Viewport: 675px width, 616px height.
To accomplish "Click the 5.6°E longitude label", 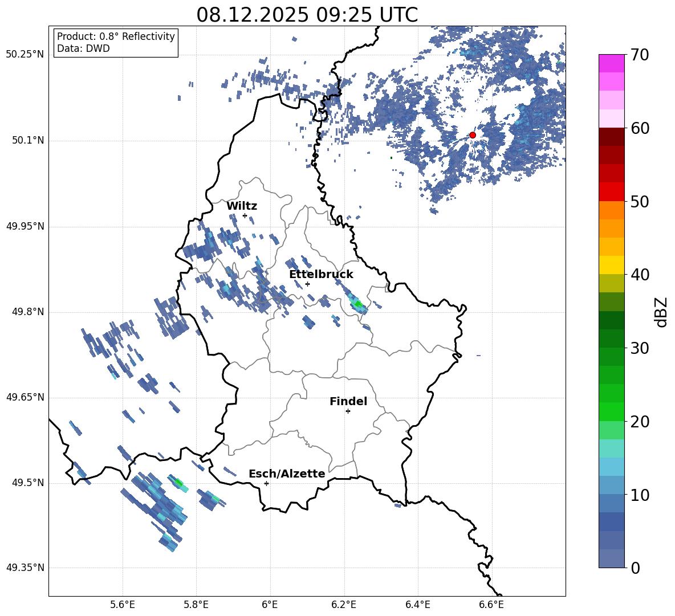I will pyautogui.click(x=123, y=605).
